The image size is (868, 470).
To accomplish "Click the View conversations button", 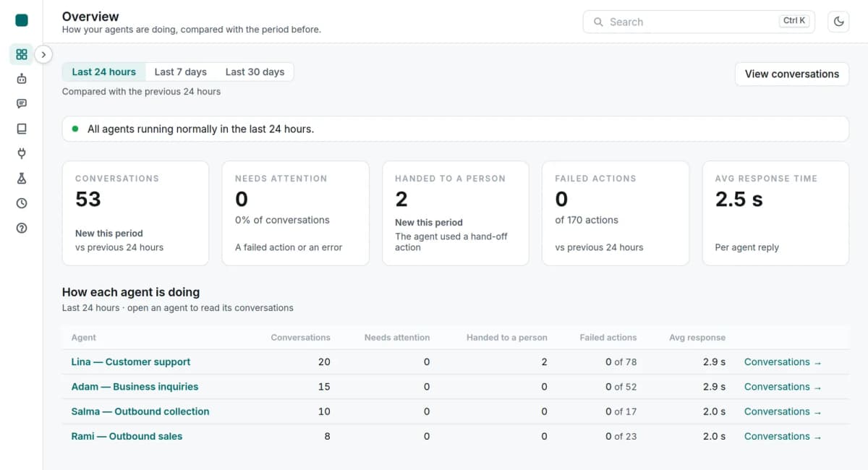I will 792,74.
